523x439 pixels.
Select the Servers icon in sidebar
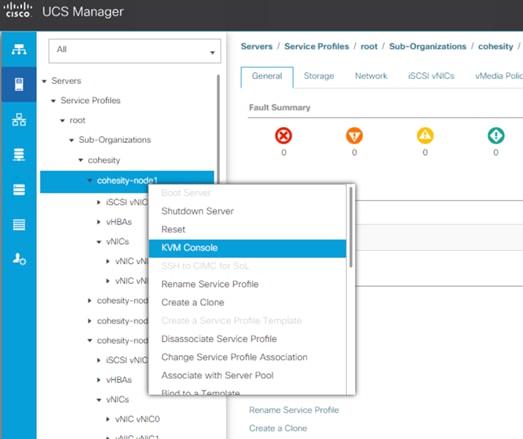pos(19,84)
